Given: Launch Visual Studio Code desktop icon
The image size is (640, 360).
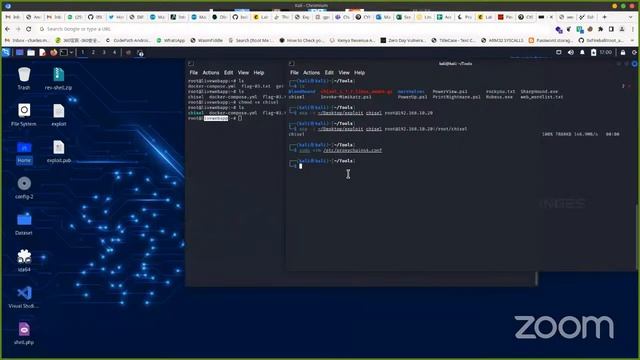Looking at the screenshot, I should click(x=24, y=297).
